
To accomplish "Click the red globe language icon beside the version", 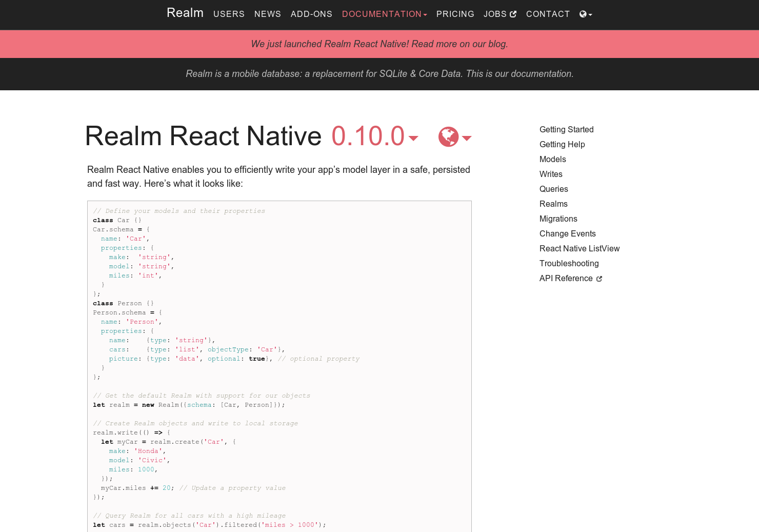I will 448,137.
